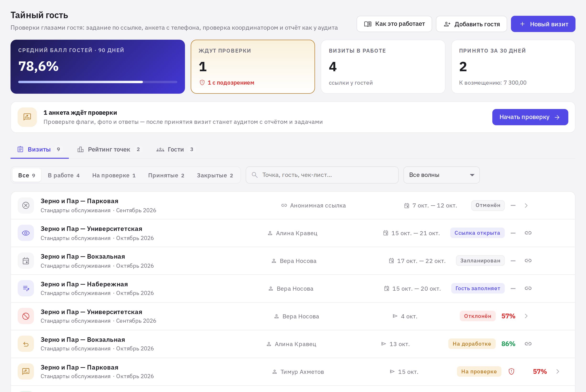Viewport: 586px width, 392px height.
Task: Click the eye icon for the Университетская October visit
Action: click(x=26, y=233)
